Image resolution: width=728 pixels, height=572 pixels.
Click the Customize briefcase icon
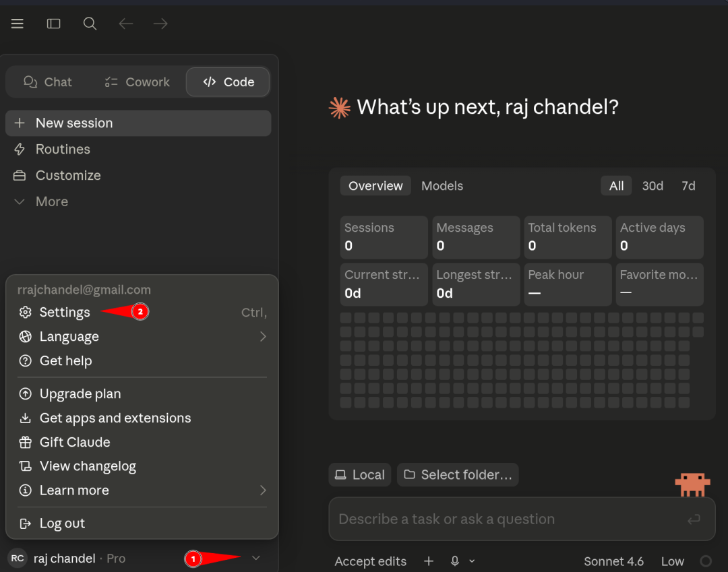point(20,175)
